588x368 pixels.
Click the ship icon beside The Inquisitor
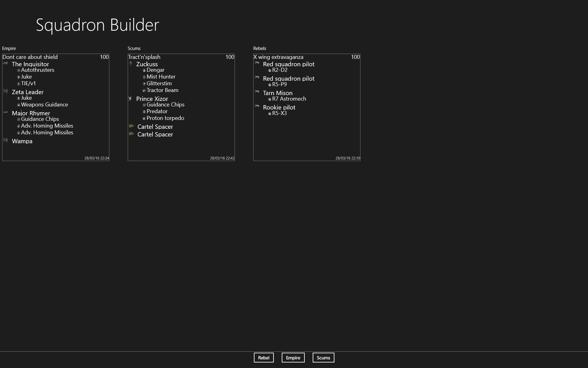[x=6, y=63]
